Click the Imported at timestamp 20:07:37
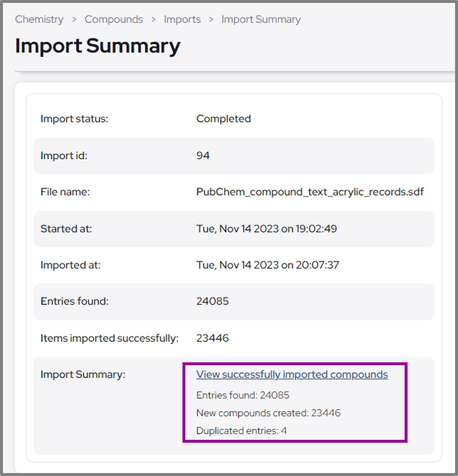The width and height of the screenshot is (458, 476). click(x=267, y=265)
